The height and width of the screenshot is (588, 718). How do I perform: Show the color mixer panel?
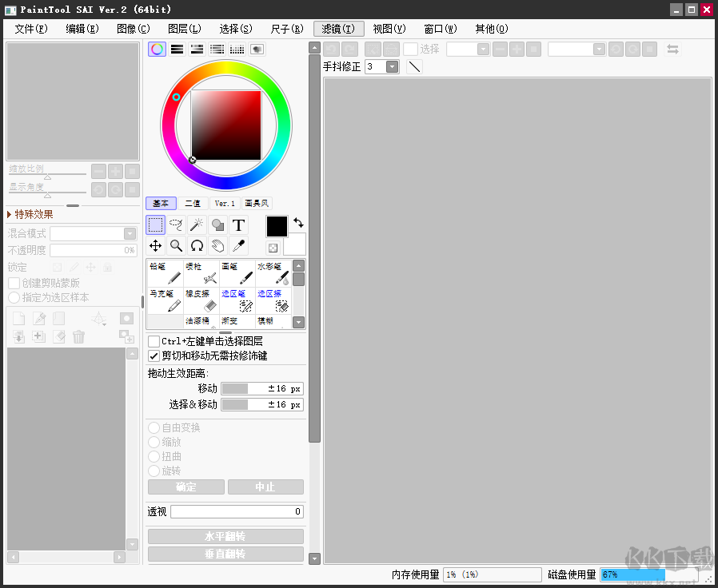pos(217,49)
